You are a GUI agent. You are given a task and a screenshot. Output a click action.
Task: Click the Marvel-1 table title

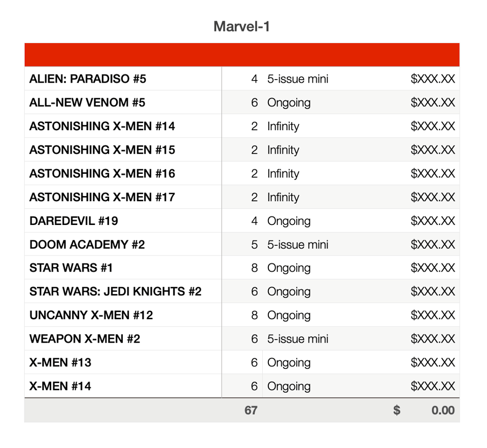pyautogui.click(x=241, y=26)
